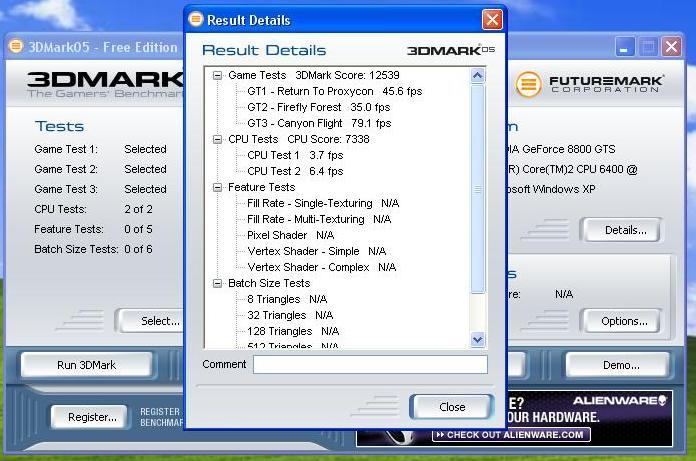Click the 3DMARK05 logo in Result Details
This screenshot has height=461, width=696.
tap(451, 51)
